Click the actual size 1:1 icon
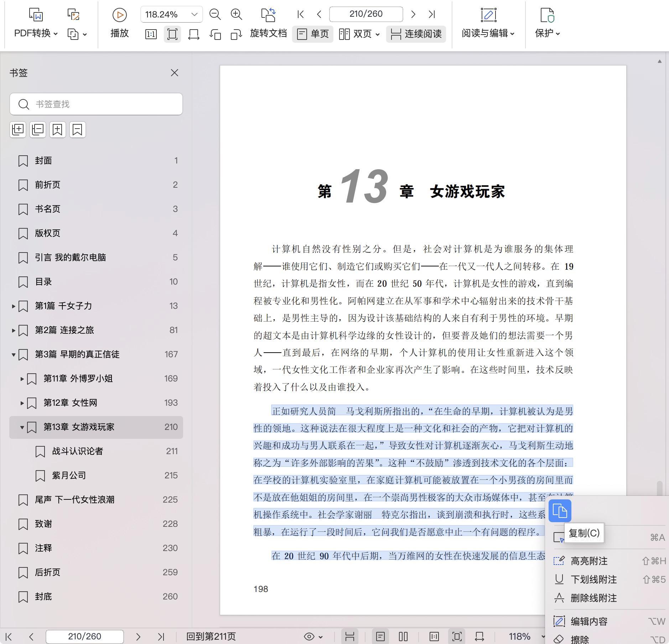 click(151, 34)
